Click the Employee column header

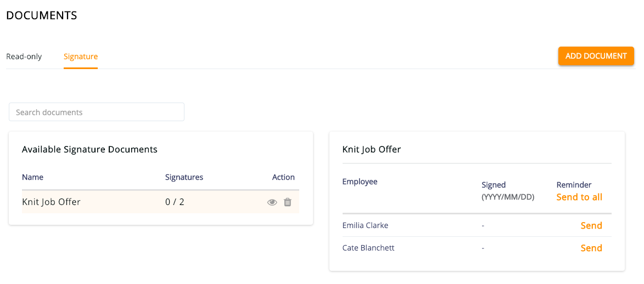tap(360, 181)
